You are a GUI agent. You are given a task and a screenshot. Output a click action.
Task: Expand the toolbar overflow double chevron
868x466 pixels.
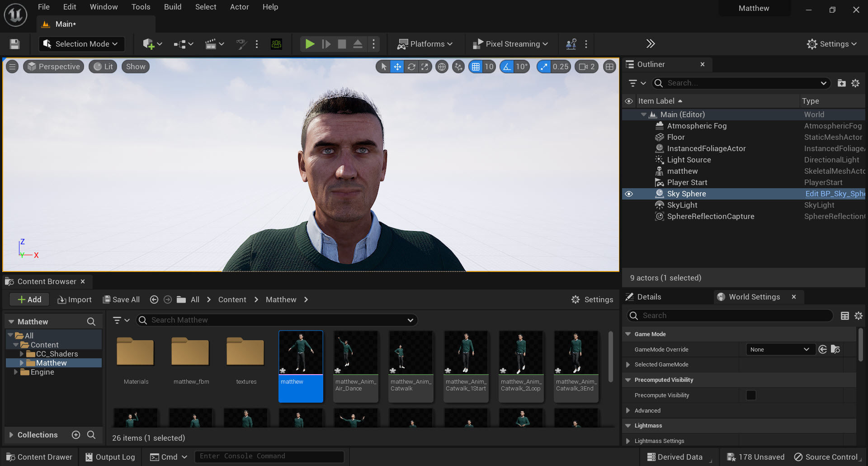click(651, 44)
